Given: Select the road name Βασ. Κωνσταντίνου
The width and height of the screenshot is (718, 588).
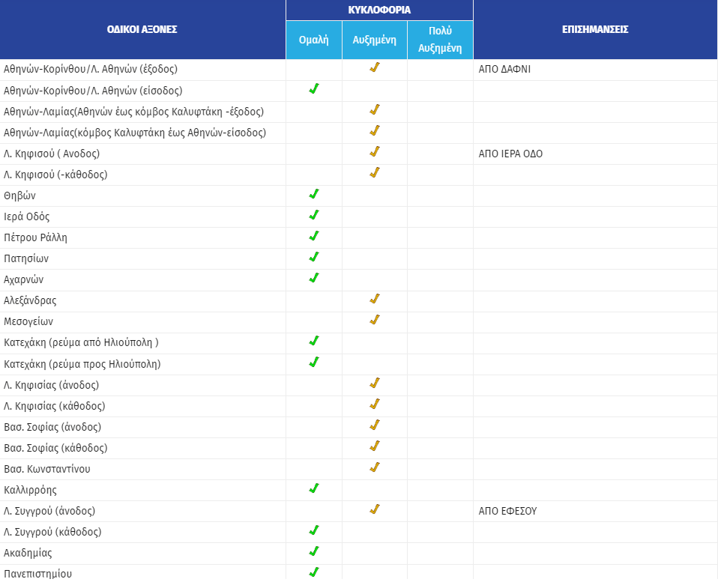Looking at the screenshot, I should click(47, 470).
